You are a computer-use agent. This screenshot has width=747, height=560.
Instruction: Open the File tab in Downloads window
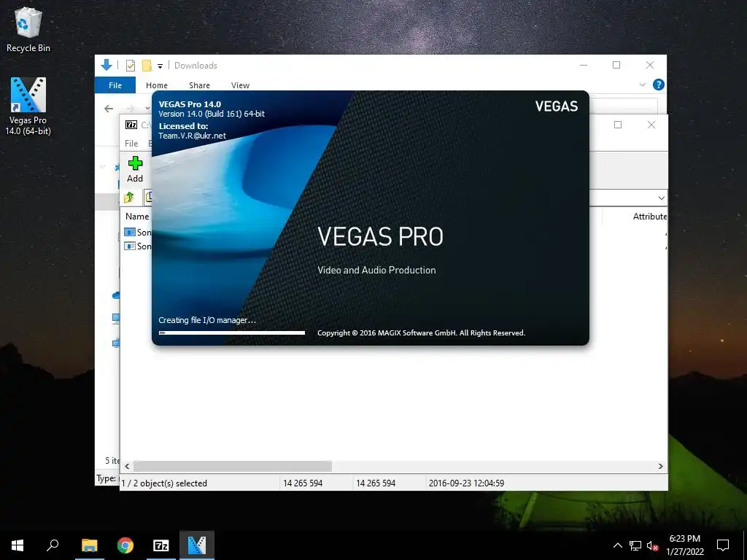point(115,85)
